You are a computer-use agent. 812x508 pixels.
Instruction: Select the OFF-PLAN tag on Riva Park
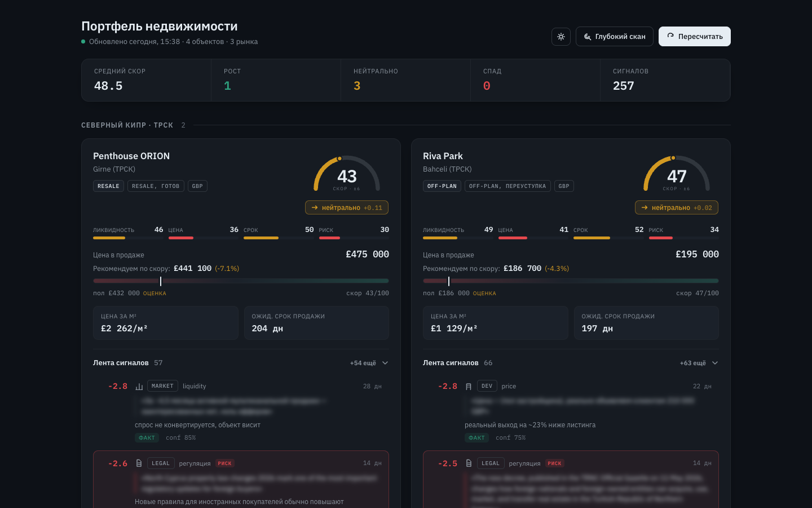(442, 186)
